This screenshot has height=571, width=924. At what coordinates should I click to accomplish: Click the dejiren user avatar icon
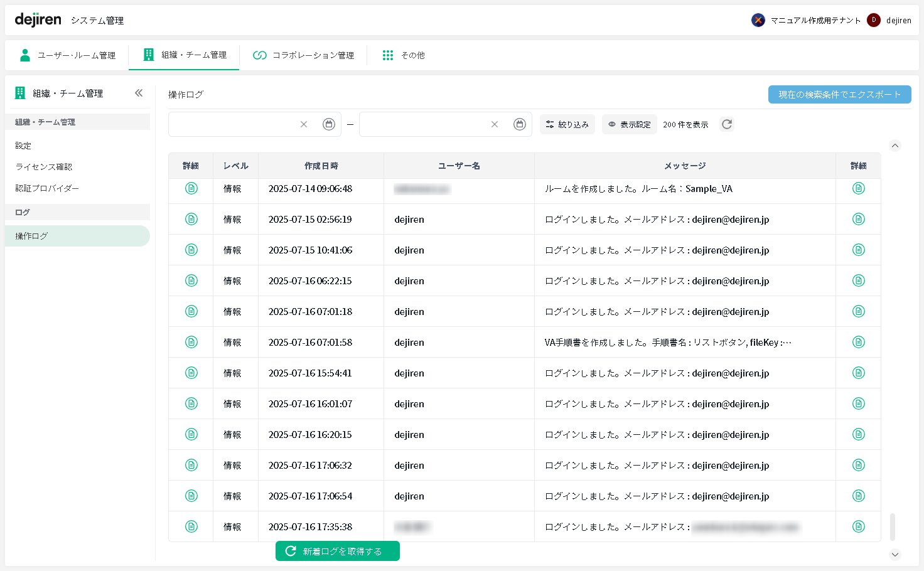(873, 20)
